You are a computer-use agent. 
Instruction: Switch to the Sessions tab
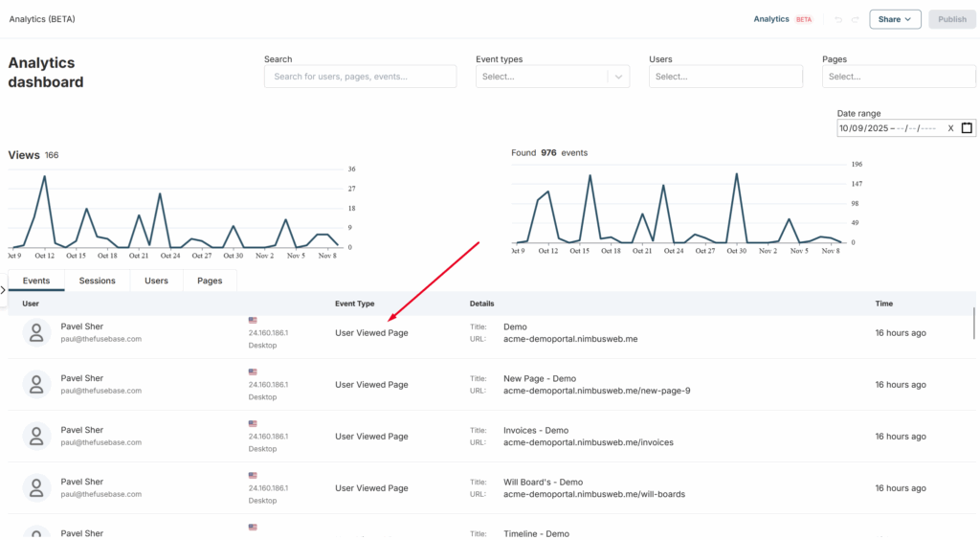[97, 281]
